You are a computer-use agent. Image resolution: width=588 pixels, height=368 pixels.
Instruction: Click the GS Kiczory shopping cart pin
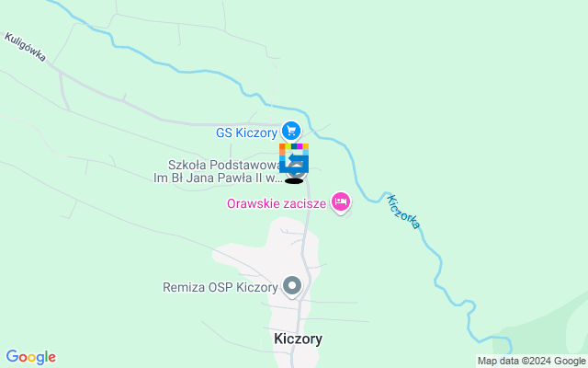tap(291, 132)
